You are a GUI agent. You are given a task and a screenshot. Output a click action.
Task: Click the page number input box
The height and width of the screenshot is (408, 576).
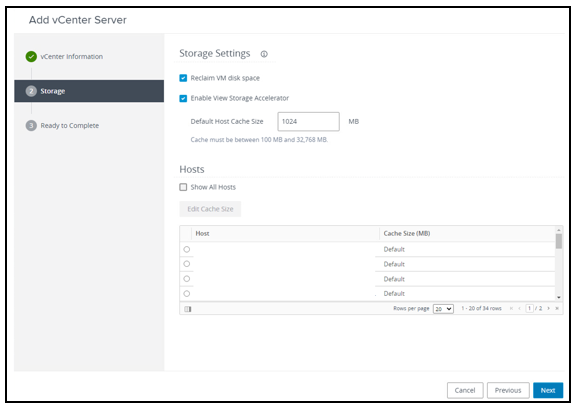point(529,308)
